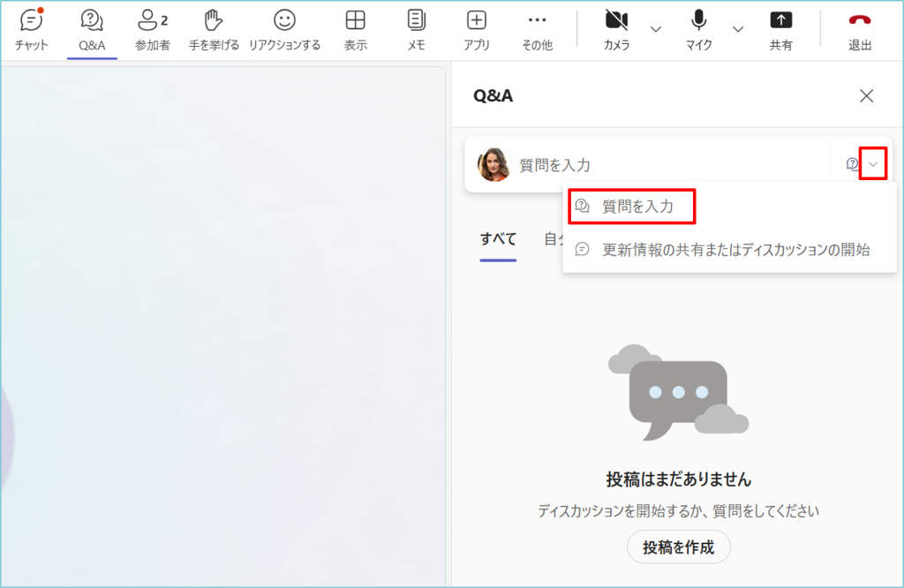The image size is (904, 588).
Task: Open the チャット (Chat) panel
Action: pos(32,29)
